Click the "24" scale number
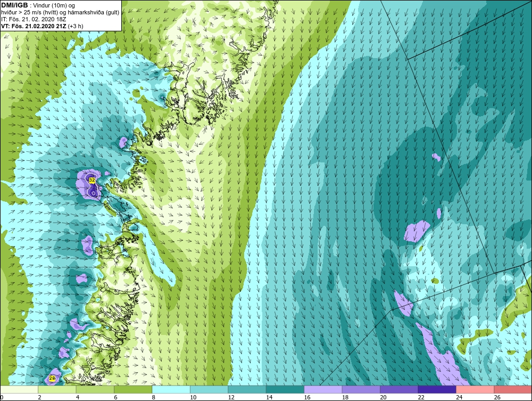 459,397
